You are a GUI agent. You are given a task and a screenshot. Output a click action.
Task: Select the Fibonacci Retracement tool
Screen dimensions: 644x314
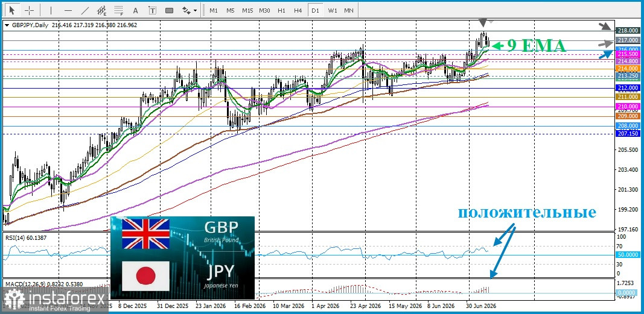coord(119,10)
